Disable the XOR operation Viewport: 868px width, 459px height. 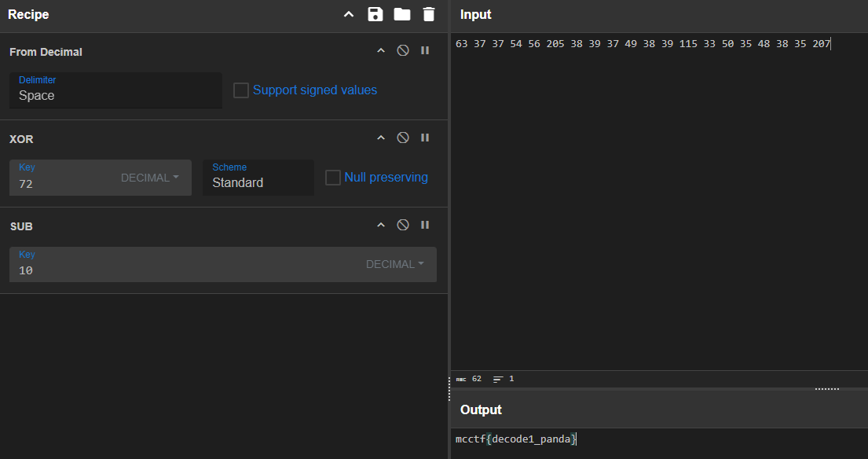[x=403, y=138]
